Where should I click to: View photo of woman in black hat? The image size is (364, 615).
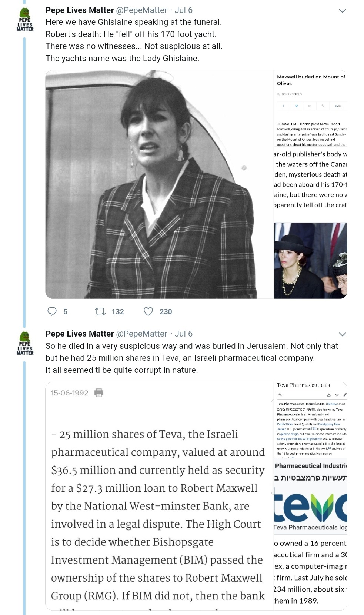click(x=311, y=261)
